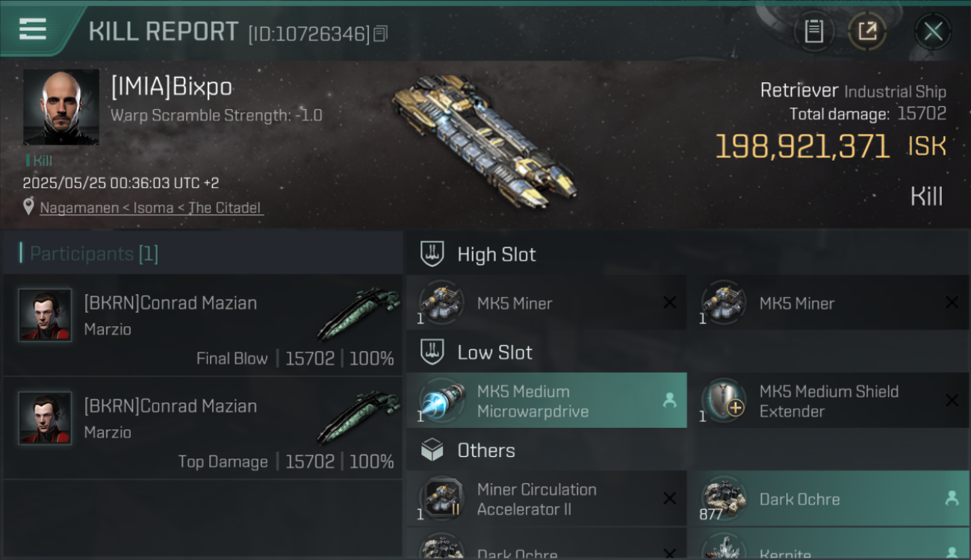Select the MK5 Medium Shield Extender icon
This screenshot has height=560, width=971.
point(723,401)
